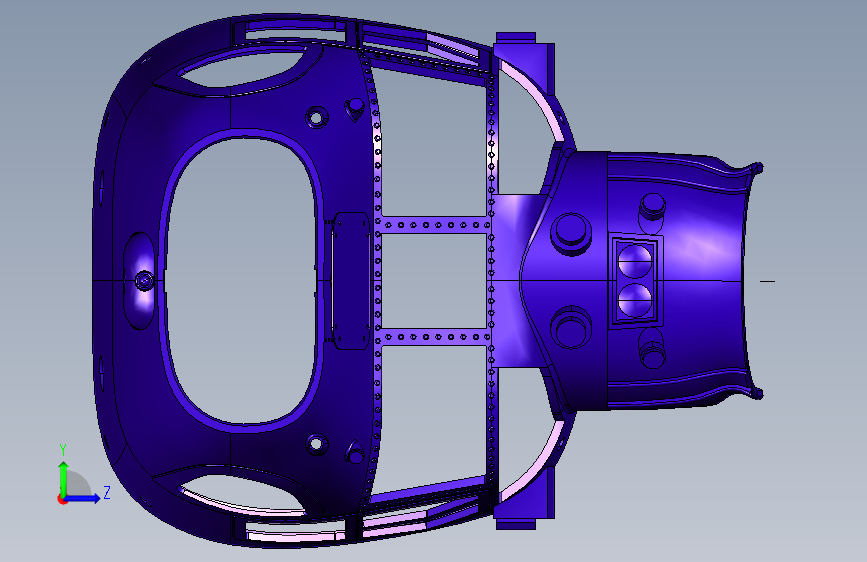This screenshot has width=867, height=562.
Task: Select the rectangular frame with two round lenses
Action: click(x=635, y=281)
